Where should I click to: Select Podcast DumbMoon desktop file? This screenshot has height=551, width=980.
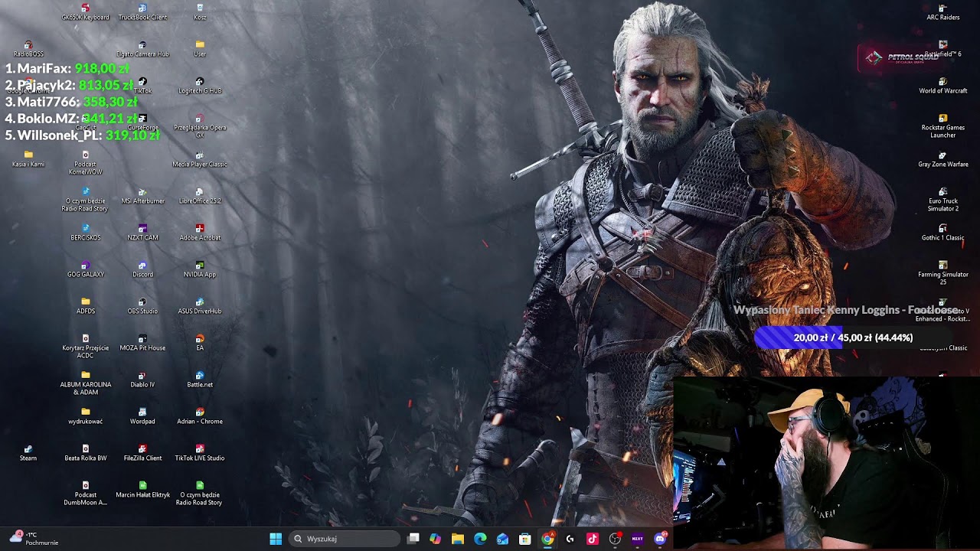click(85, 494)
